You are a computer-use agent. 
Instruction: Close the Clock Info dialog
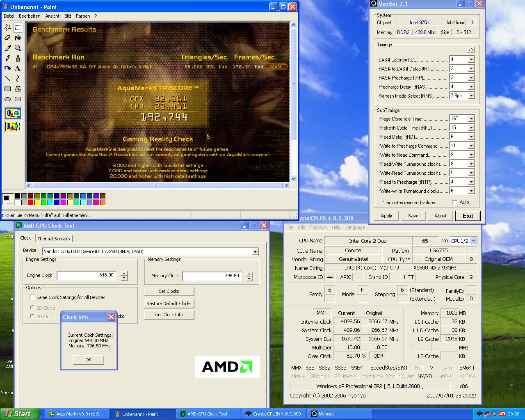(x=111, y=317)
